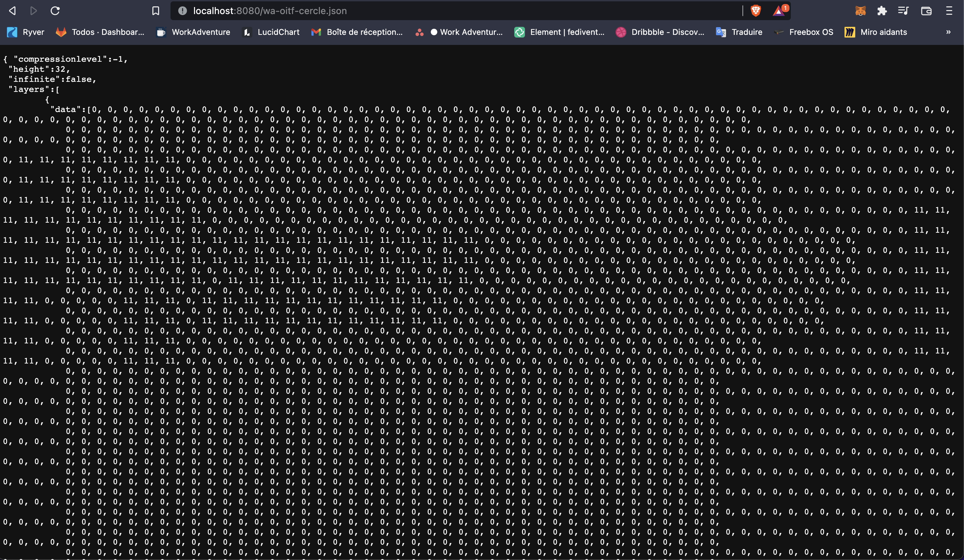
Task: Reload the current page
Action: (x=55, y=11)
